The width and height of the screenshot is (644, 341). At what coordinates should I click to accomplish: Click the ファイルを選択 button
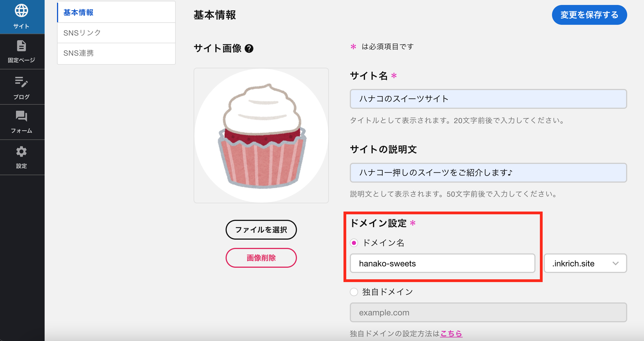coord(261,230)
